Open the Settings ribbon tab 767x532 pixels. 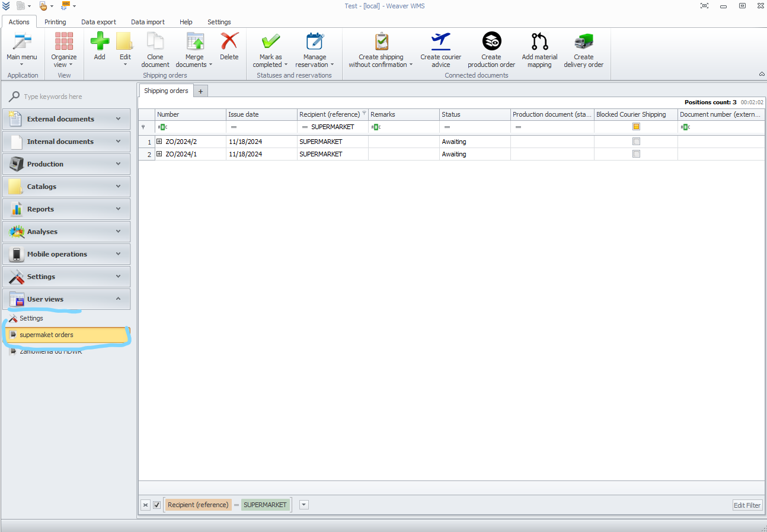(219, 22)
